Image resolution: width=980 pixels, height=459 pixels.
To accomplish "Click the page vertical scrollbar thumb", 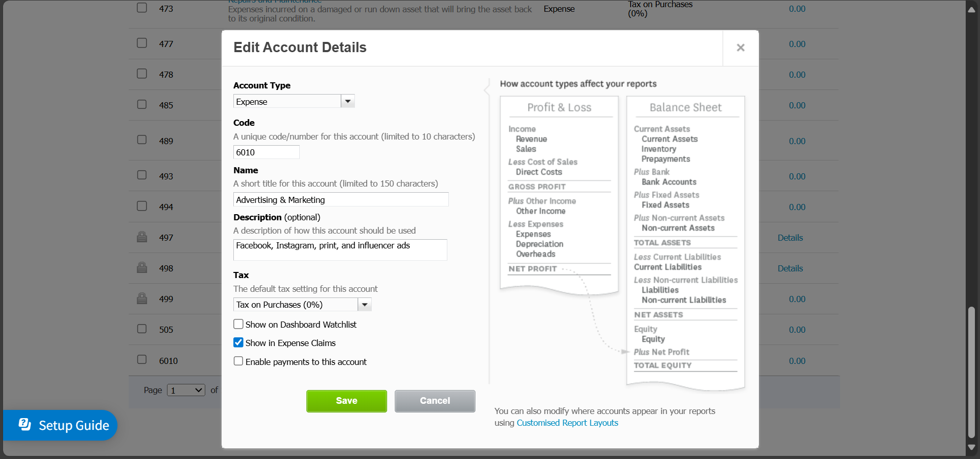I will point(971,372).
